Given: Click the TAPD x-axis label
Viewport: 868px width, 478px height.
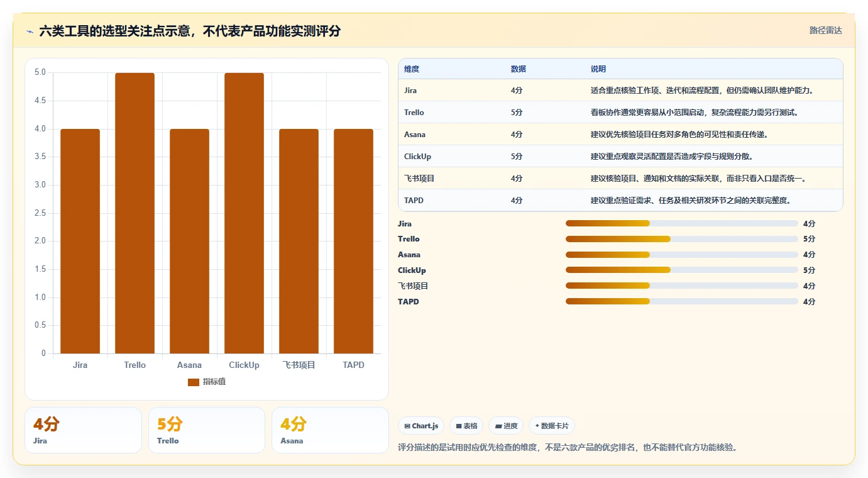Looking at the screenshot, I should click(x=353, y=365).
